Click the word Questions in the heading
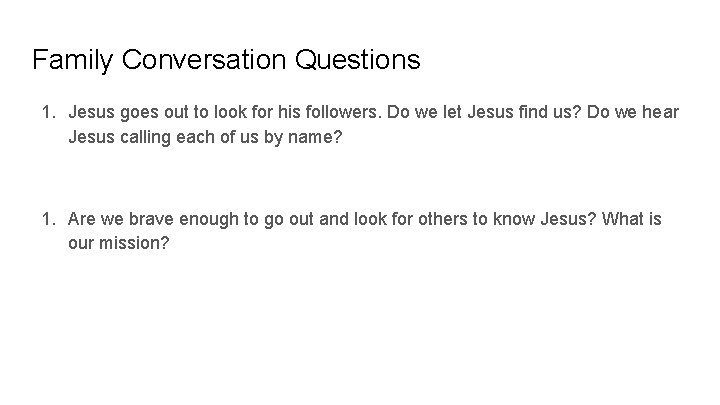The image size is (720, 405). (x=357, y=60)
